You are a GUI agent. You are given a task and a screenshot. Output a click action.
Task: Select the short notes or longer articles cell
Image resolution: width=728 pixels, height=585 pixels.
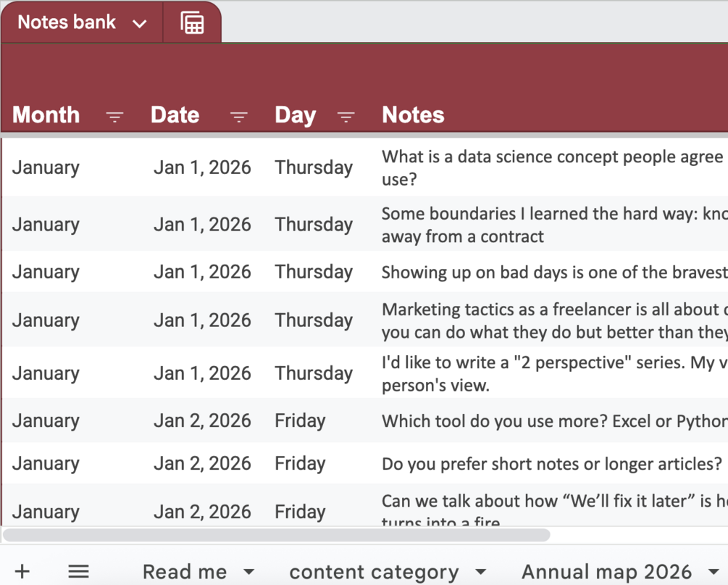coord(551,463)
